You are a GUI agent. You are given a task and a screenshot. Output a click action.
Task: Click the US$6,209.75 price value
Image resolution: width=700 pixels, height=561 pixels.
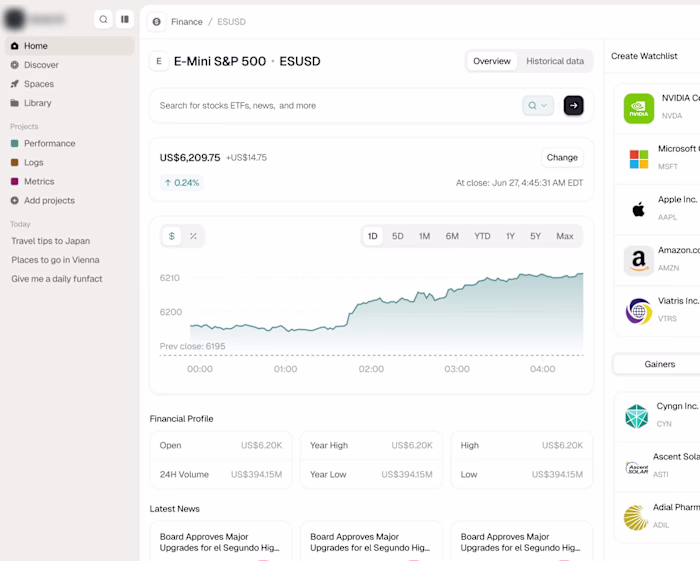click(x=190, y=158)
